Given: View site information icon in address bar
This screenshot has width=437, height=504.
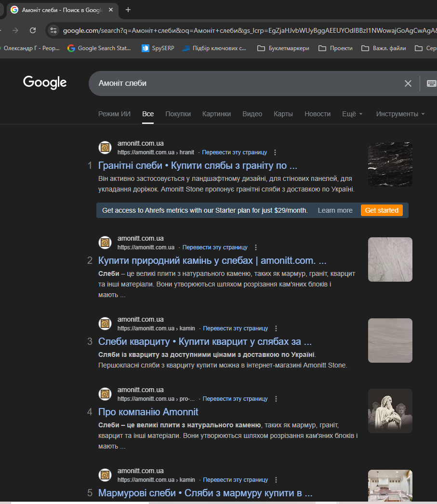Looking at the screenshot, I should pos(53,30).
